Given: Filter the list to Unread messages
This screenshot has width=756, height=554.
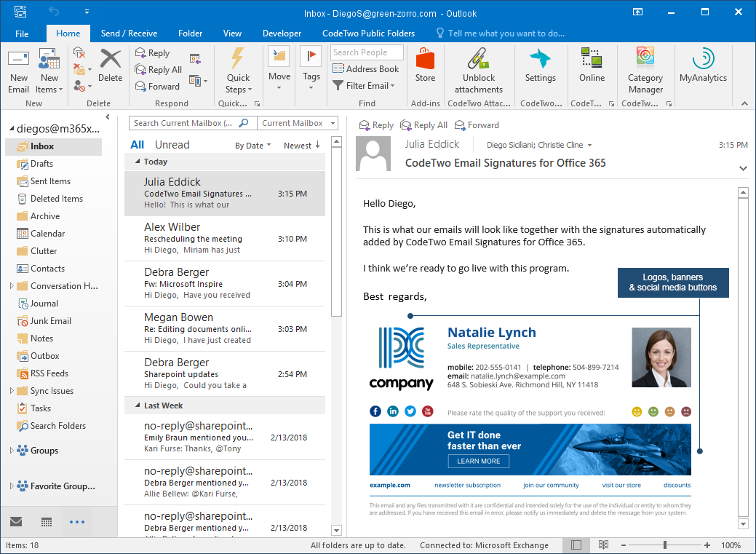Looking at the screenshot, I should (x=172, y=145).
